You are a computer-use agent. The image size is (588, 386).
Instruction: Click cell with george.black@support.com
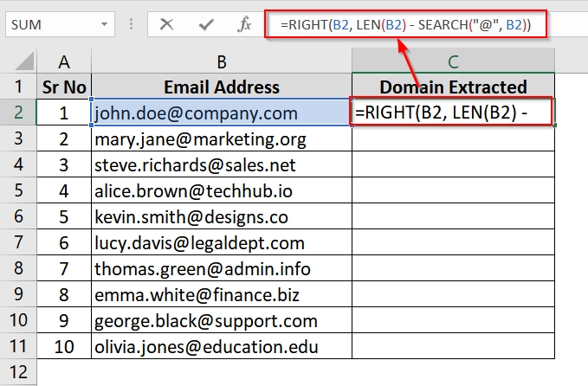[x=222, y=320]
